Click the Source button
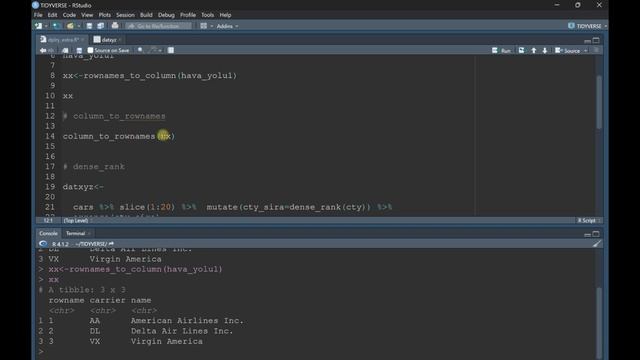The height and width of the screenshot is (360, 640). pos(568,50)
